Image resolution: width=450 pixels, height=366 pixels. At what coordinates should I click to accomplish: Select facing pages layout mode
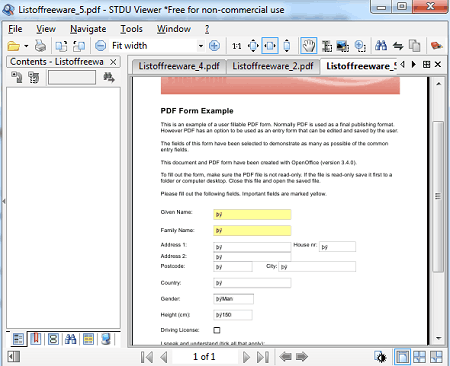click(419, 357)
